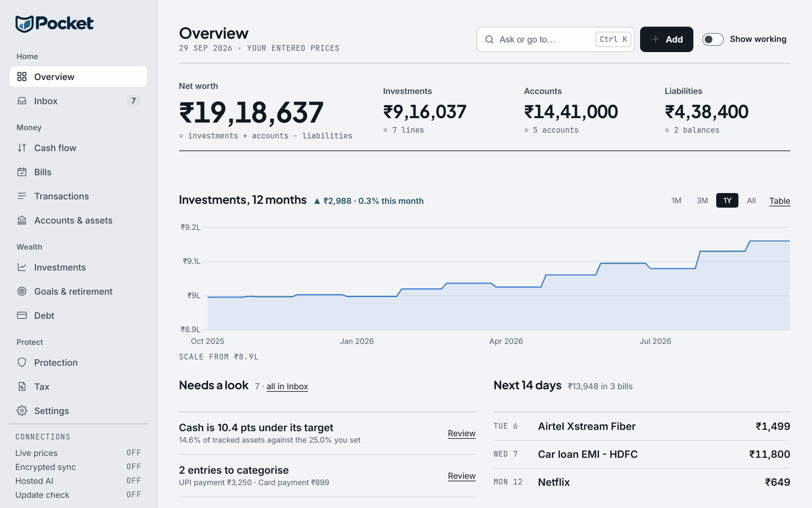Review the cash under target item
This screenshot has width=812, height=508.
[462, 433]
